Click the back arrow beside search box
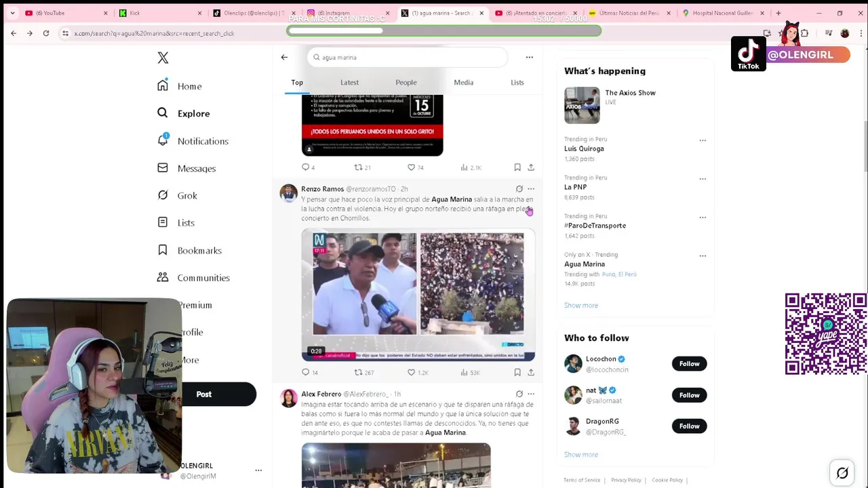 coord(284,58)
